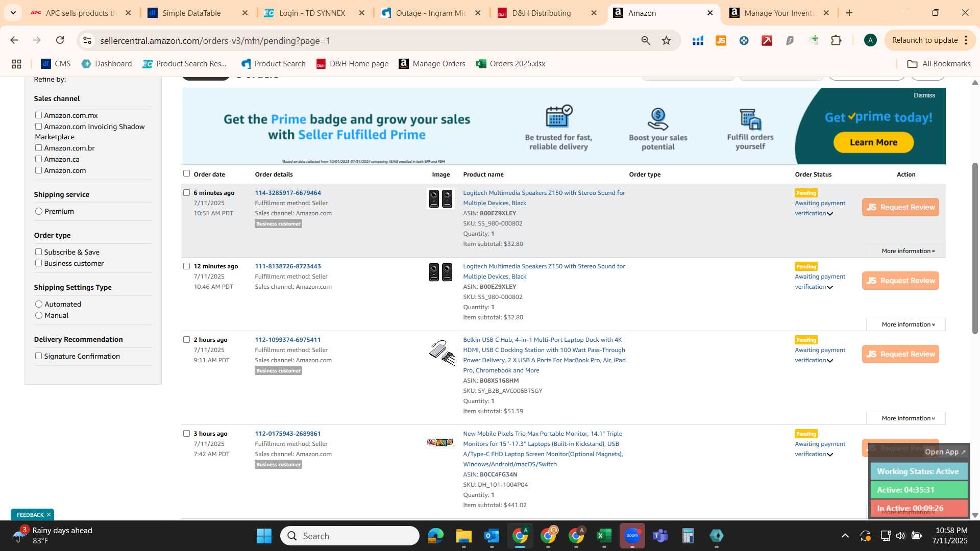
Task: Check the Amazon.com.mx sales channel
Action: click(x=38, y=115)
